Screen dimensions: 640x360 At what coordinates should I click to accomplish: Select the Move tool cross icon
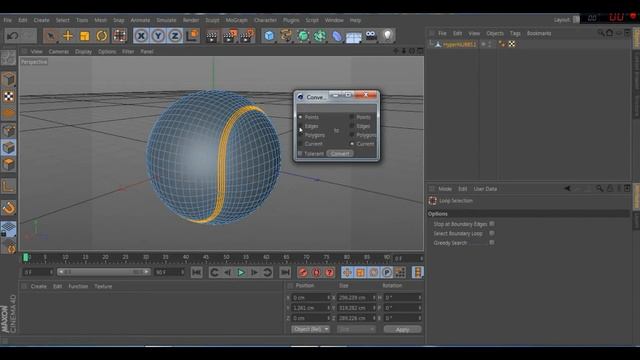click(x=68, y=36)
